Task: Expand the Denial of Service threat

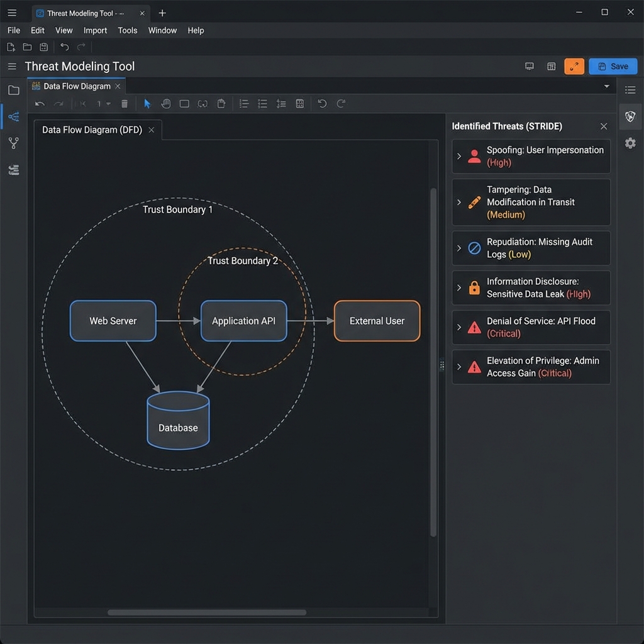Action: (459, 327)
